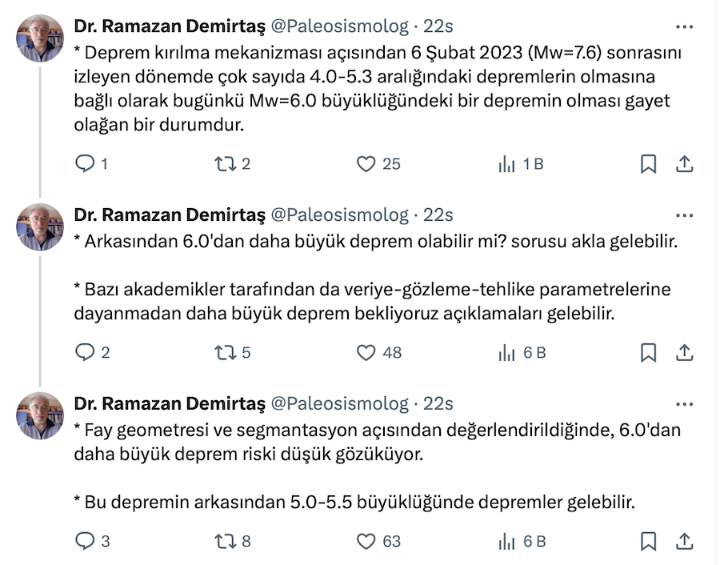
Task: Open more options on third tweet
Action: pyautogui.click(x=684, y=404)
